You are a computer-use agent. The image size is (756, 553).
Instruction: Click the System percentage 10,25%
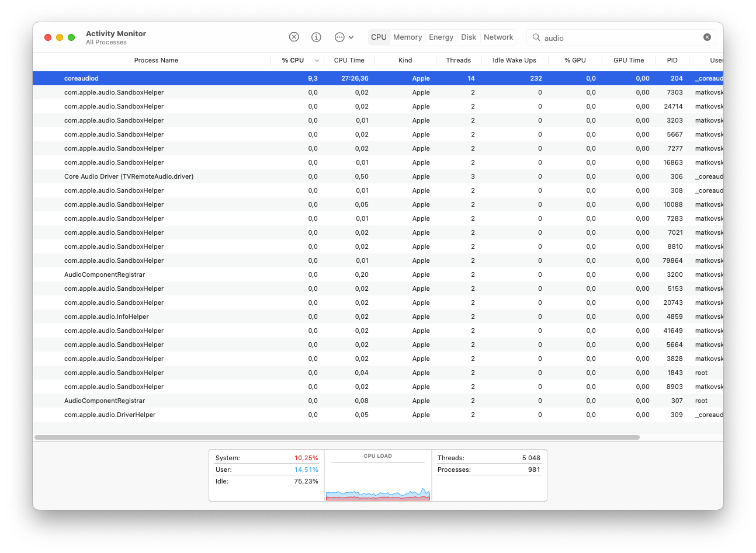pos(306,458)
